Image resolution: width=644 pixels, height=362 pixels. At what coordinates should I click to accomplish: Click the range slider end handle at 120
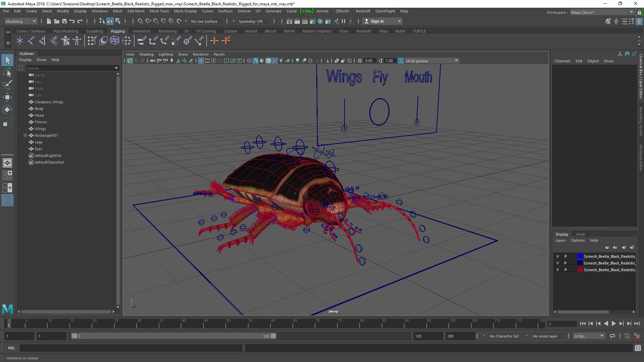pos(273,336)
